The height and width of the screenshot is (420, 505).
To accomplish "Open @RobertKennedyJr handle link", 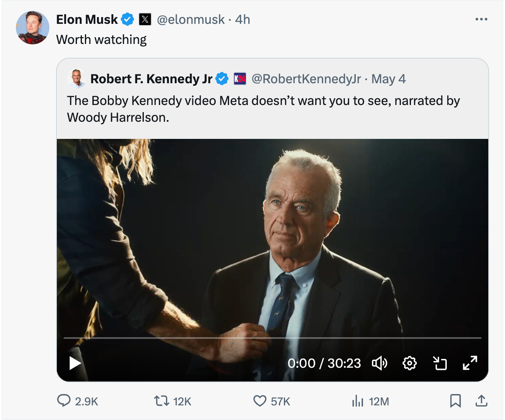I will point(306,79).
